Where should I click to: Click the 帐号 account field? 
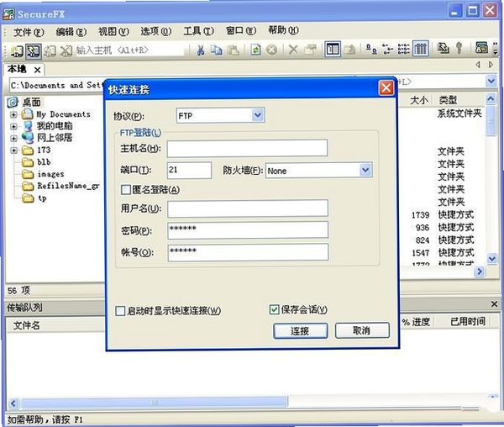click(248, 252)
